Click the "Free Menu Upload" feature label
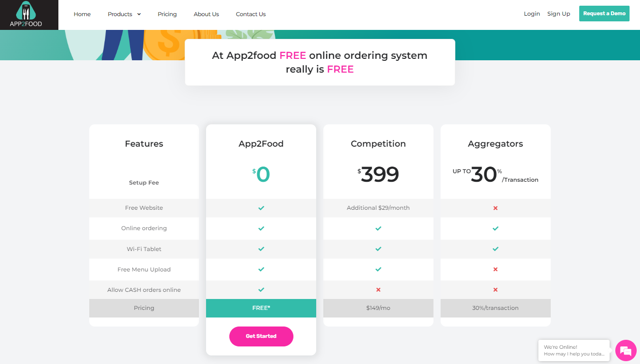This screenshot has width=640, height=364. tap(144, 269)
